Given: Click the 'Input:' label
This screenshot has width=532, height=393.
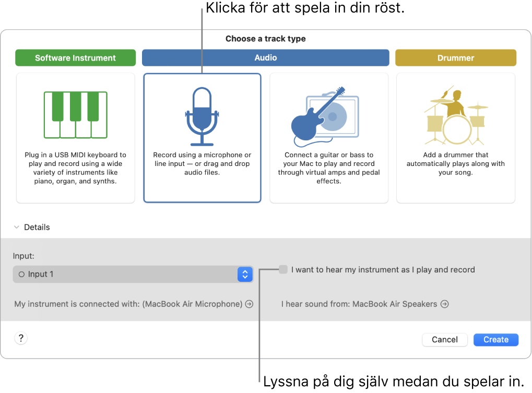Looking at the screenshot, I should point(23,256).
